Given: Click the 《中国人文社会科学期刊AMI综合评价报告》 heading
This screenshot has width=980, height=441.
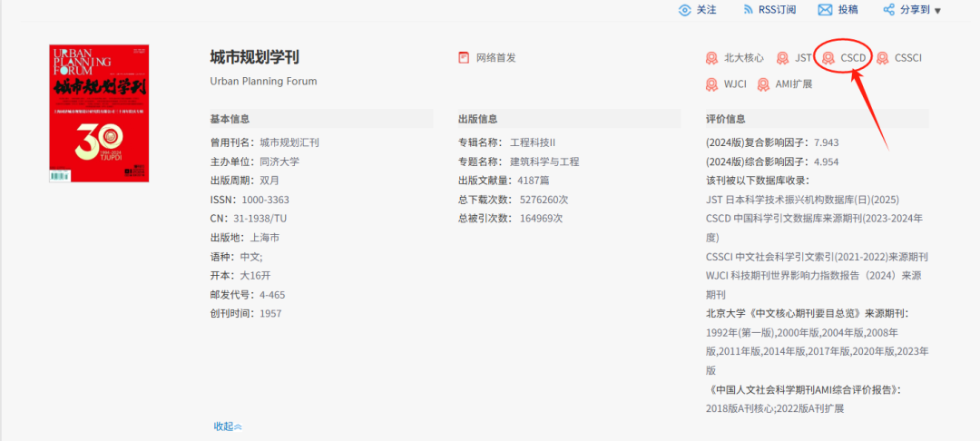Looking at the screenshot, I should click(x=805, y=390).
